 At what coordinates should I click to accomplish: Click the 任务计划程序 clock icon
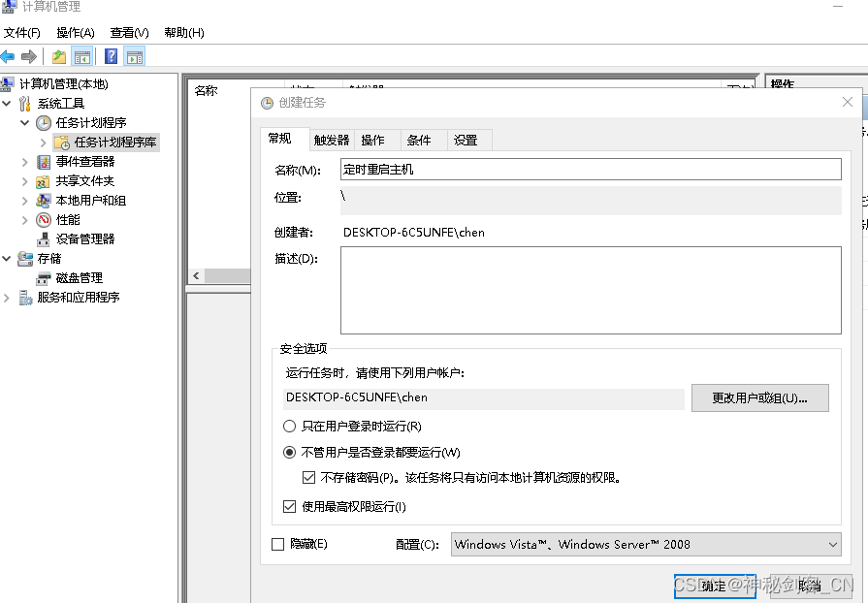(x=44, y=123)
